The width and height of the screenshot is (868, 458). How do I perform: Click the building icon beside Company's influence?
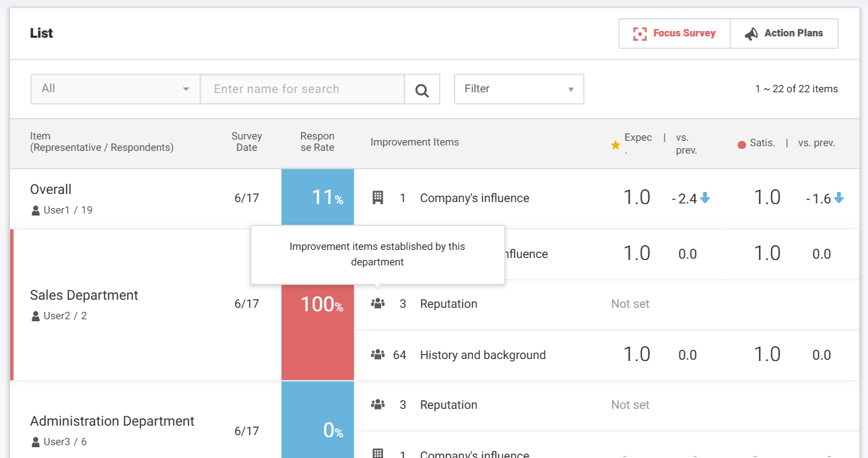coord(378,197)
